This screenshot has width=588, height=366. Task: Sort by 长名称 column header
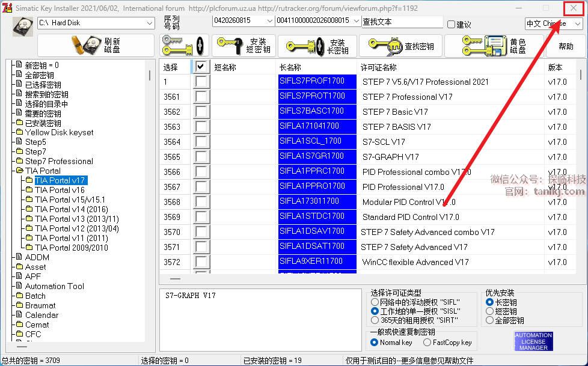point(317,67)
